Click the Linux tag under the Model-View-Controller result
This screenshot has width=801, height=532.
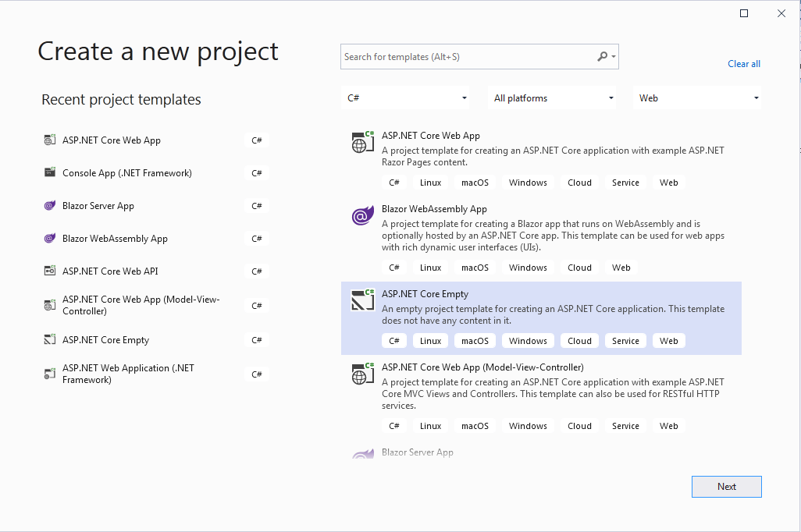431,426
